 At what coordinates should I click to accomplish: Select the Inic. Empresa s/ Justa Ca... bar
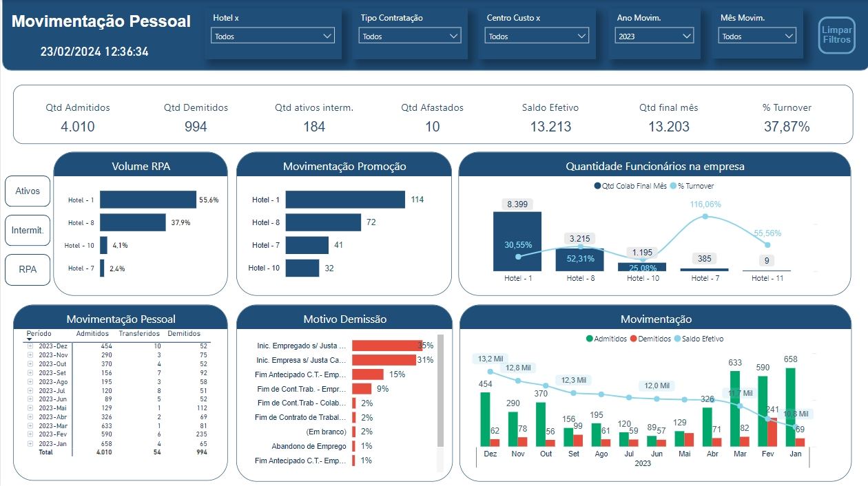(384, 360)
